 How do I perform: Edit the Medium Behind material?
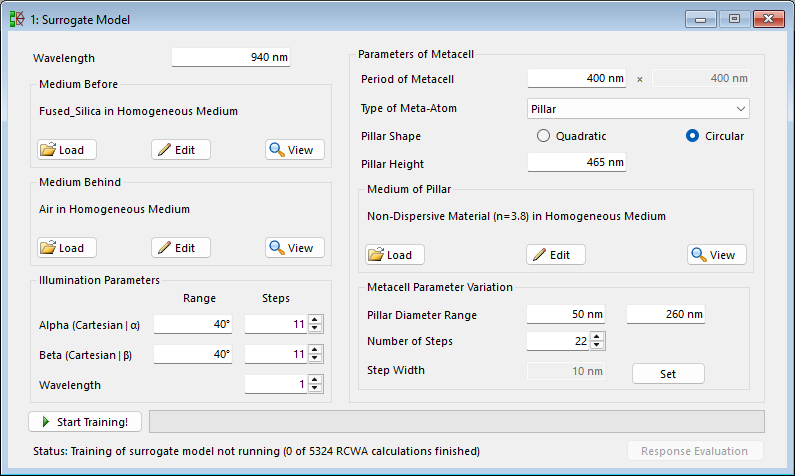(181, 248)
